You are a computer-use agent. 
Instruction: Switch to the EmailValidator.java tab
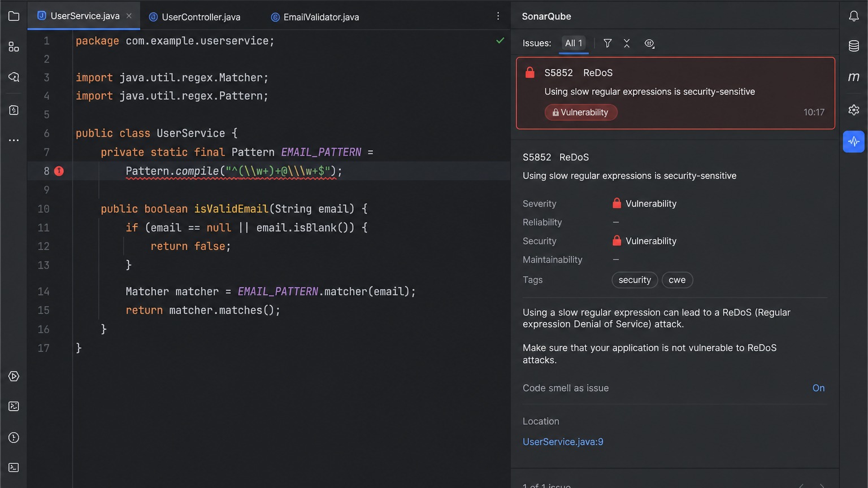(315, 17)
